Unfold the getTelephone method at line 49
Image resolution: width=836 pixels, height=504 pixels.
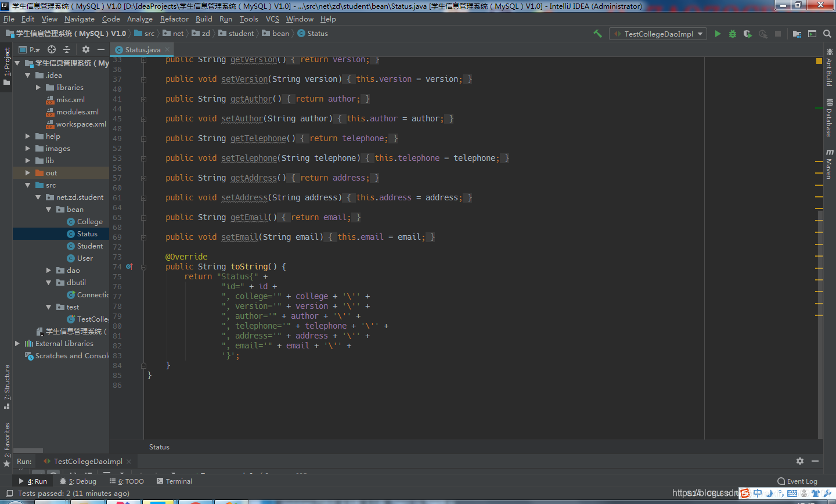pyautogui.click(x=143, y=138)
